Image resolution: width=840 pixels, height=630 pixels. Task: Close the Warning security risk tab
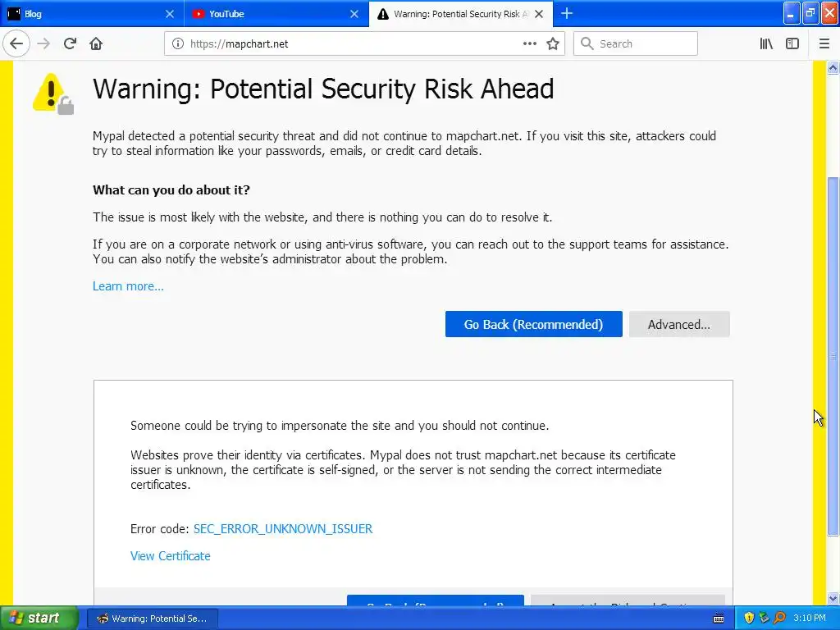[539, 14]
